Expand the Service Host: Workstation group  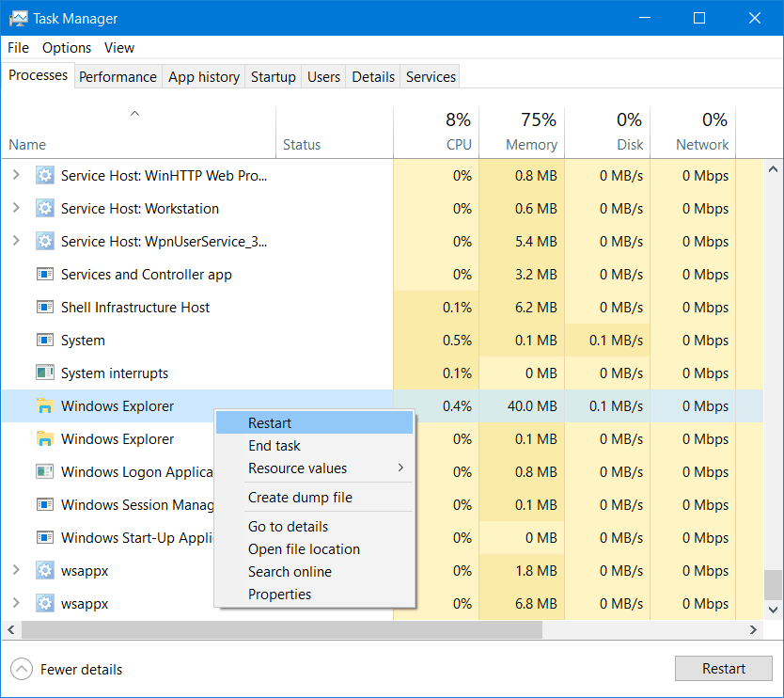pos(17,208)
